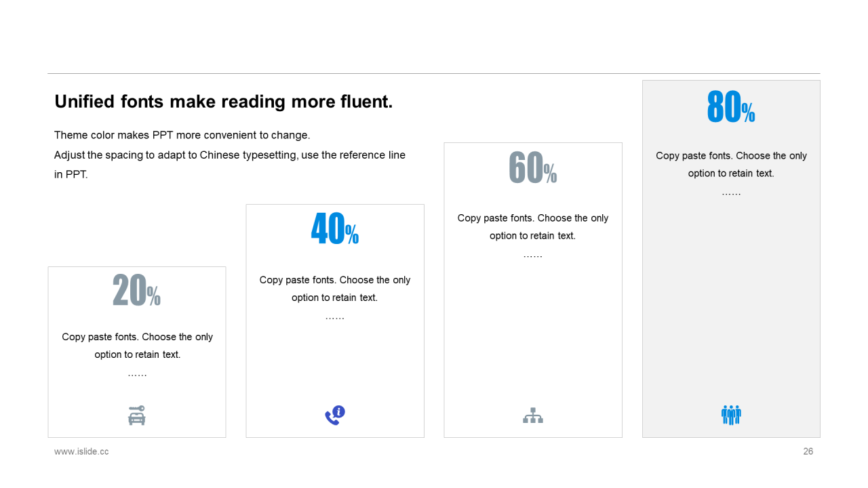This screenshot has width=868, height=488.
Task: Click the description text under 80%
Action: click(731, 165)
